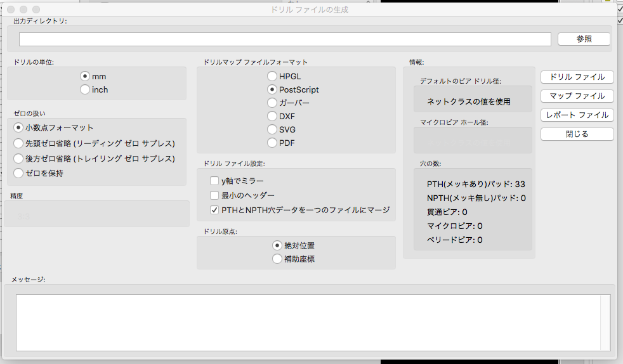Generate the マップ ファイル
The image size is (623, 364).
(577, 96)
